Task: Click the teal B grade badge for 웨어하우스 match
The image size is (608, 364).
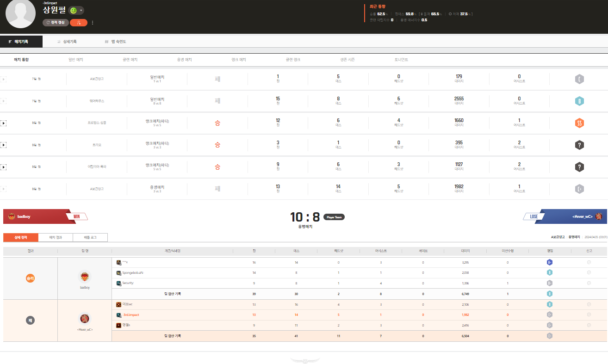Action: 579,101
